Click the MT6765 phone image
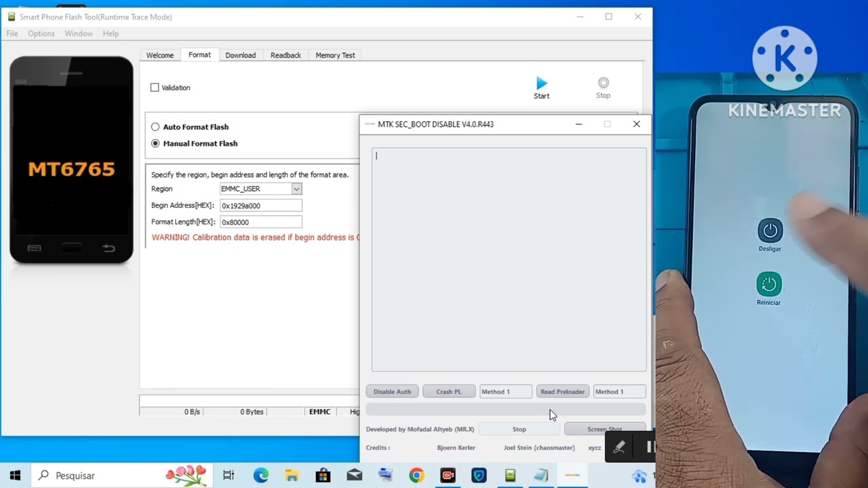The image size is (868, 488). [x=71, y=160]
